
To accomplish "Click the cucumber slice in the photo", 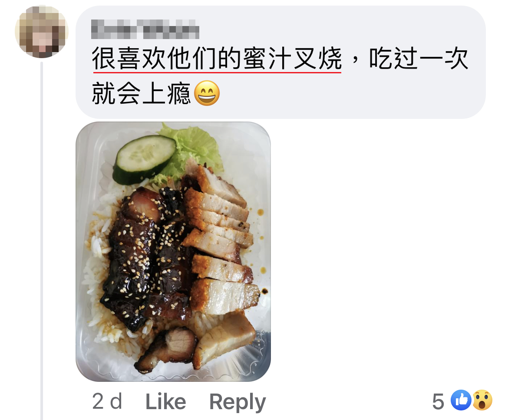I will (x=144, y=160).
